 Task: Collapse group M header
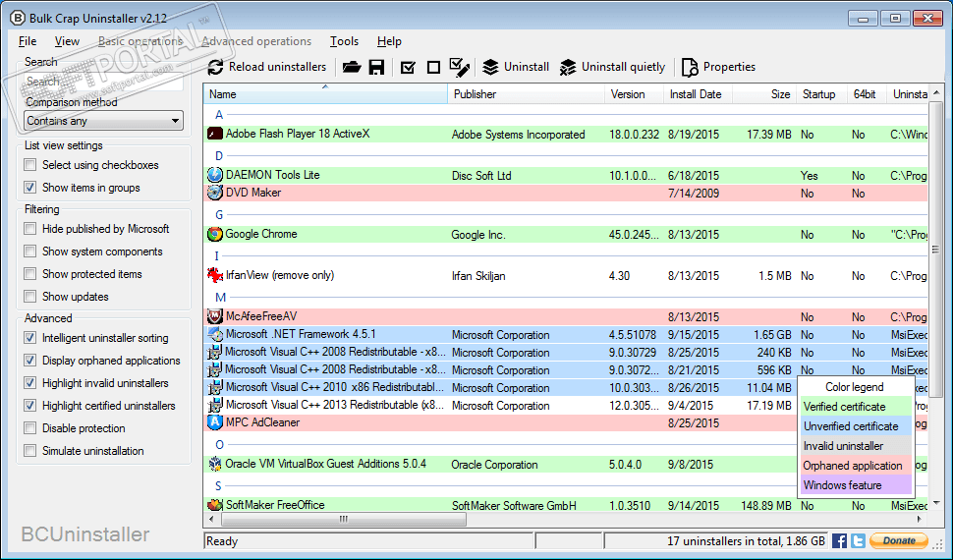point(221,298)
